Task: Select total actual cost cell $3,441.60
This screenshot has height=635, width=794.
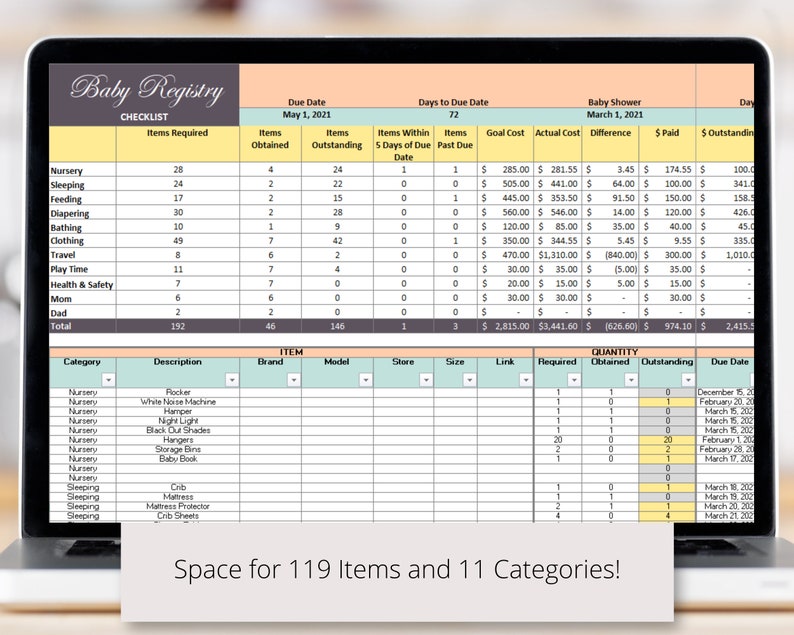Action: tap(558, 326)
